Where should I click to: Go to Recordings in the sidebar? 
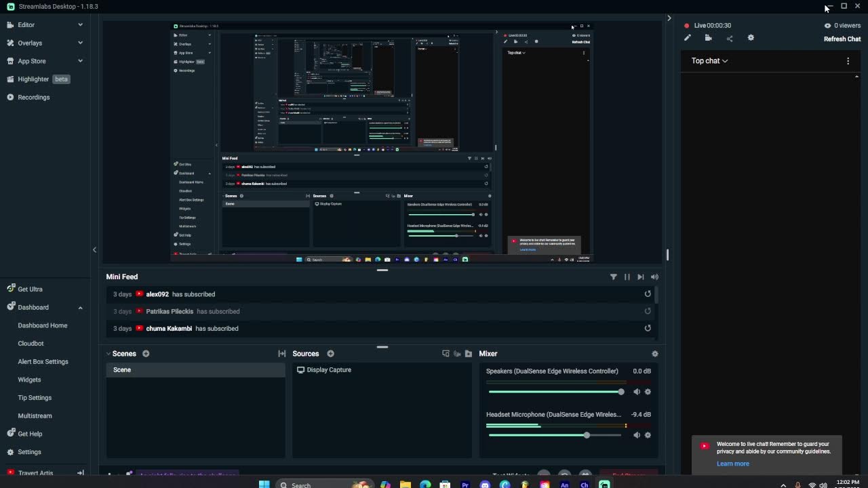33,97
